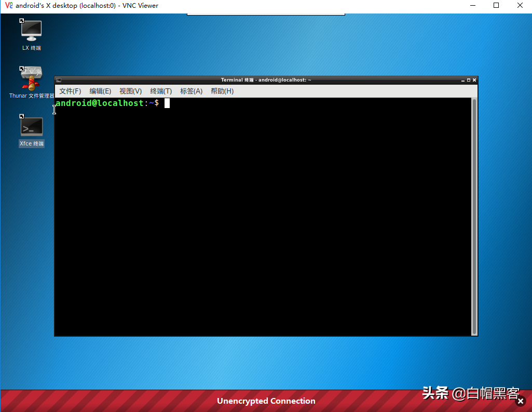This screenshot has width=532, height=412.
Task: Maximize the VNC Viewer window
Action: tap(496, 6)
